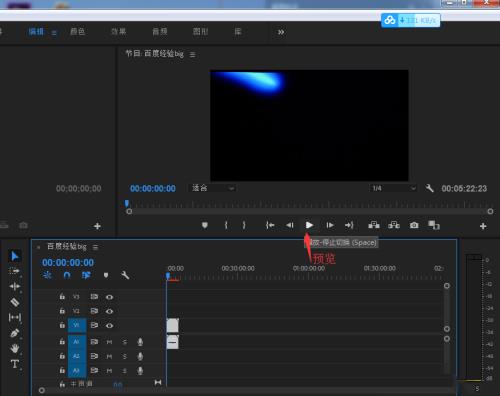The image size is (500, 396).
Task: Toggle lock on V3 track
Action: [x=62, y=296]
